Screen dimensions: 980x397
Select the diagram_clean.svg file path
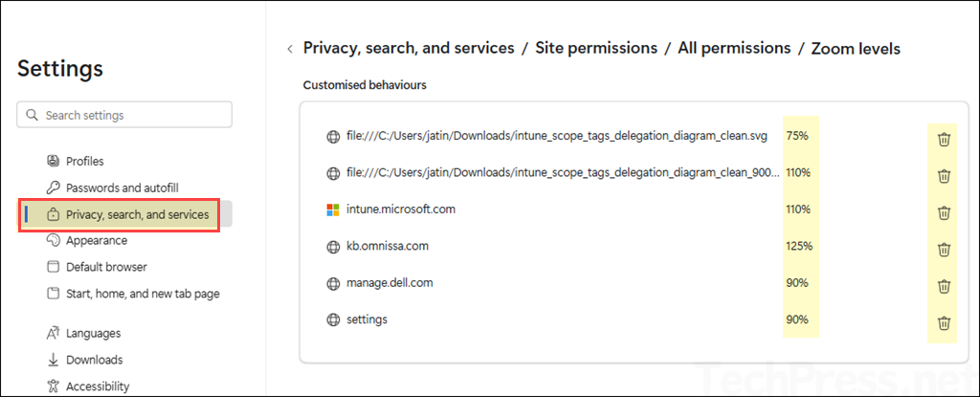[557, 136]
